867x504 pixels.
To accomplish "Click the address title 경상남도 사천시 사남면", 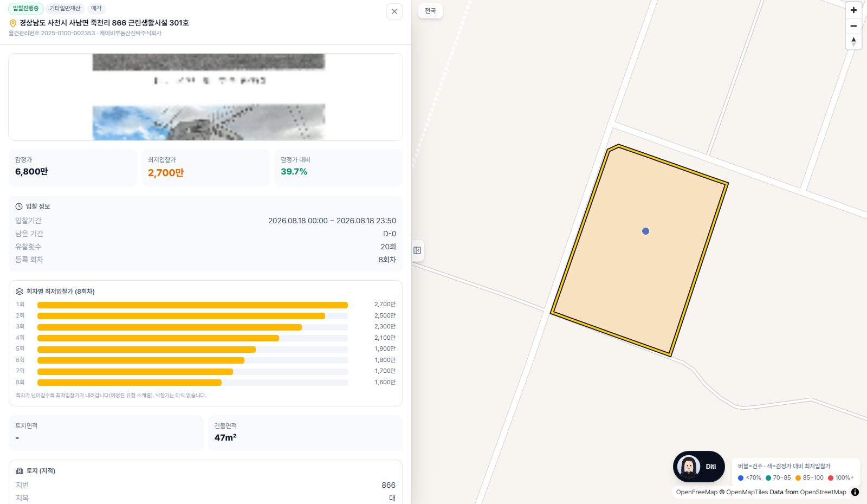I will click(104, 23).
